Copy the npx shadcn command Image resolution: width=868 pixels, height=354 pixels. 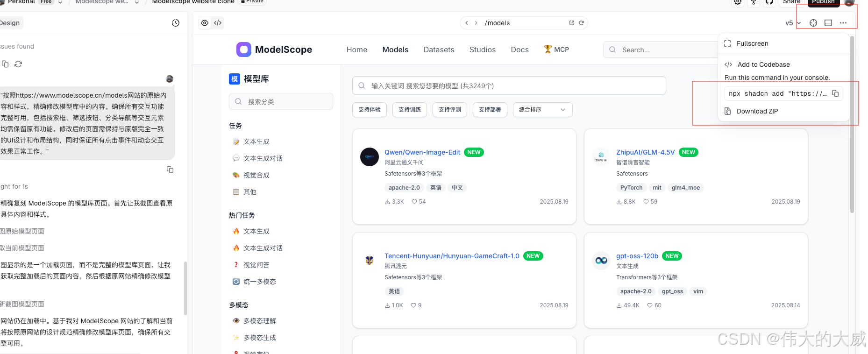pyautogui.click(x=835, y=93)
